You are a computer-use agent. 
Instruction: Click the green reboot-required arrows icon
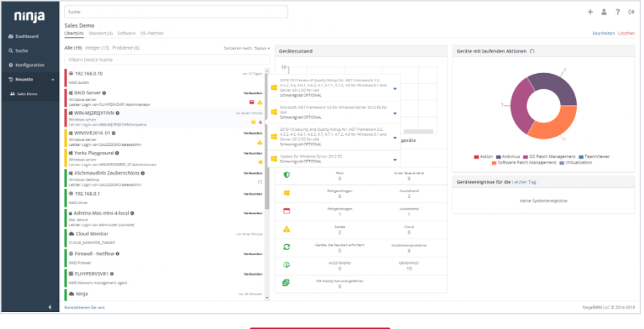286,247
